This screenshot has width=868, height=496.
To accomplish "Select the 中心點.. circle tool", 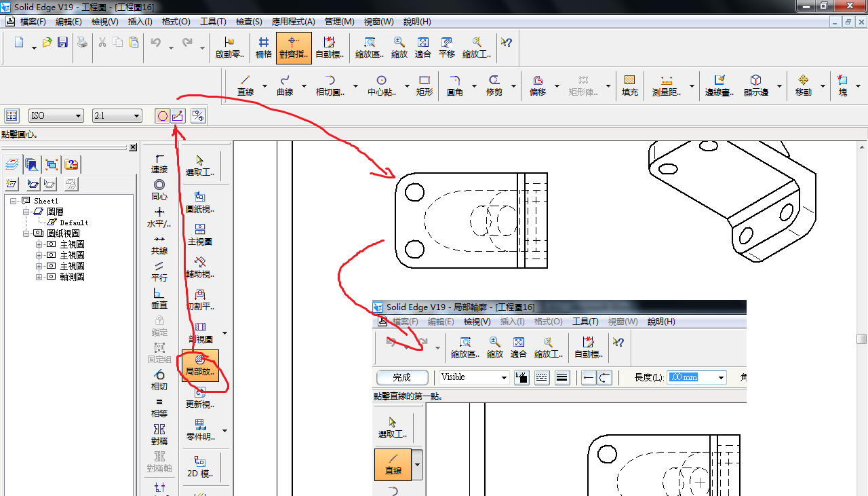I will (382, 85).
